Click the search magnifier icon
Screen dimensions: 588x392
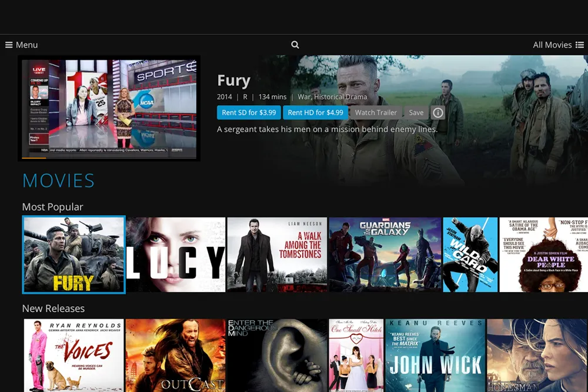[x=295, y=45]
